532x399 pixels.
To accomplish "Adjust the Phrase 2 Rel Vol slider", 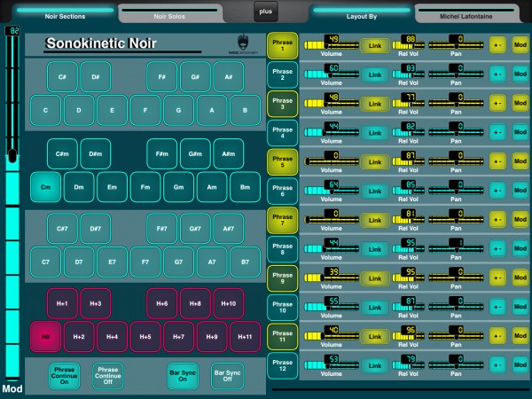I will click(x=408, y=74).
